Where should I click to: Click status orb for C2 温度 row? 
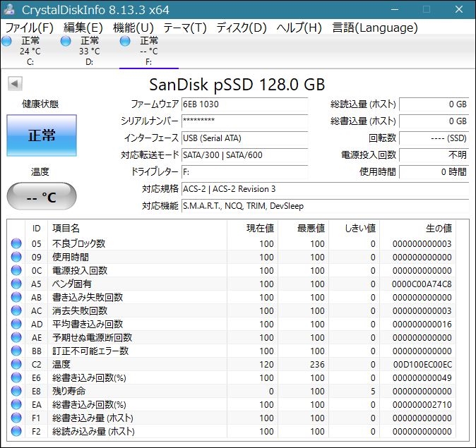(16, 364)
